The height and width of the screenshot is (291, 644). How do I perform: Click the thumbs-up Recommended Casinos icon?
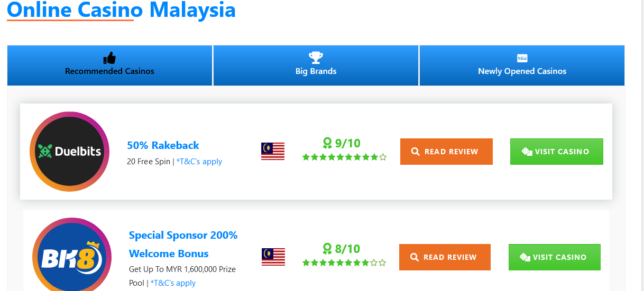[109, 58]
